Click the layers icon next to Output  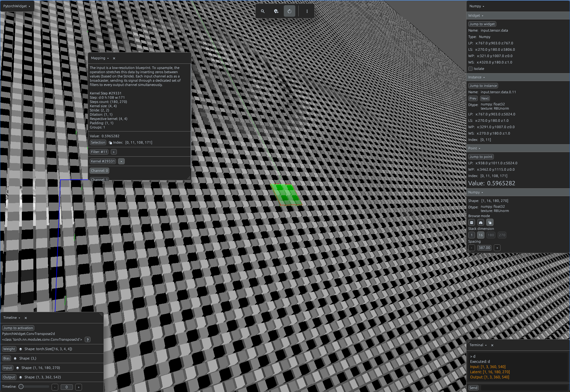pyautogui.click(x=21, y=377)
